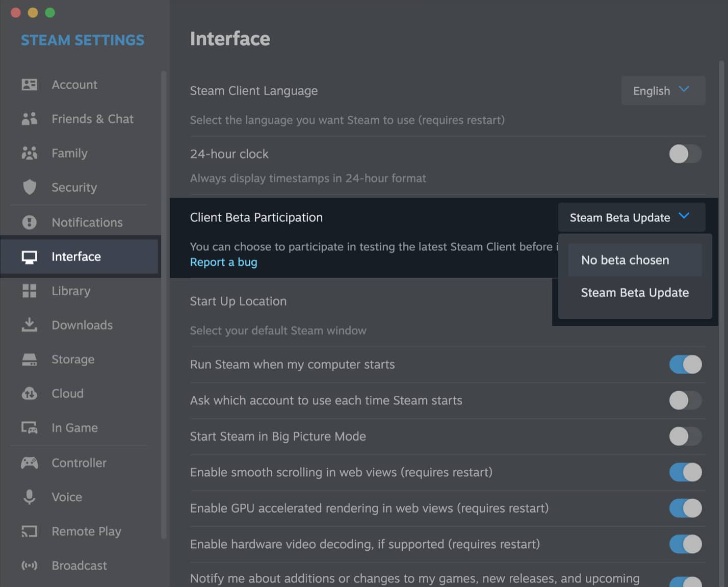The width and height of the screenshot is (728, 587).
Task: Click the Downloads arrow icon
Action: tap(30, 325)
